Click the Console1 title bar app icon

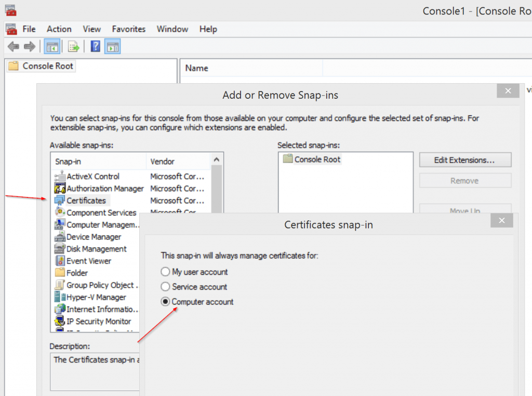[11, 10]
